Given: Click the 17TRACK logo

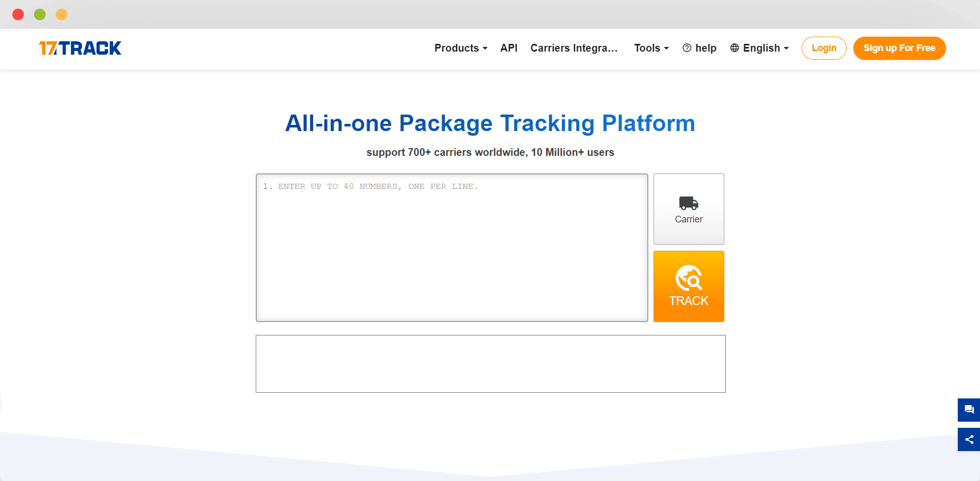Looking at the screenshot, I should click(80, 48).
